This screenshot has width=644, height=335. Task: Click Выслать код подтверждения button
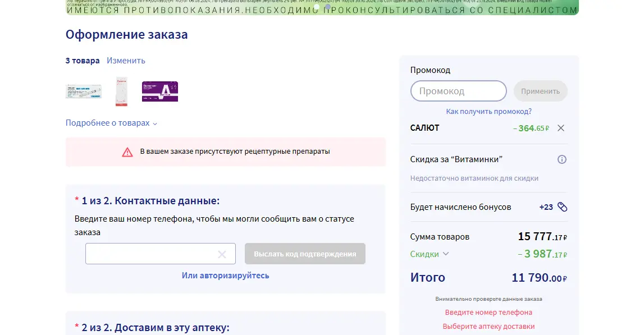point(305,254)
